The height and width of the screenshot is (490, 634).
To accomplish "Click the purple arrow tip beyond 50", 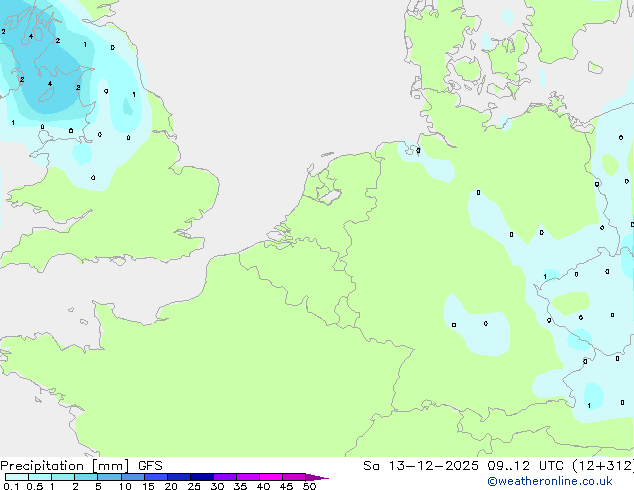I will (x=317, y=477).
